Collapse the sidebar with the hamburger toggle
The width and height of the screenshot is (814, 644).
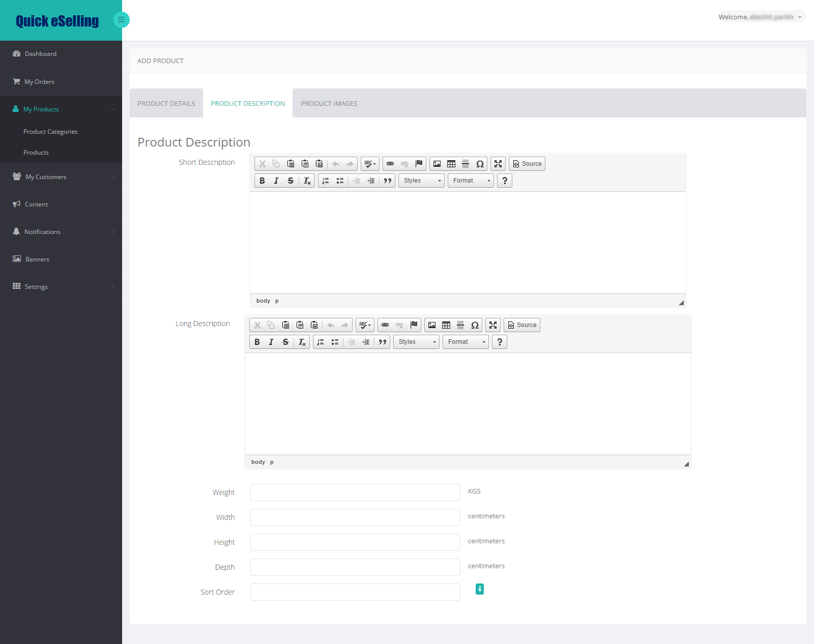coord(121,20)
